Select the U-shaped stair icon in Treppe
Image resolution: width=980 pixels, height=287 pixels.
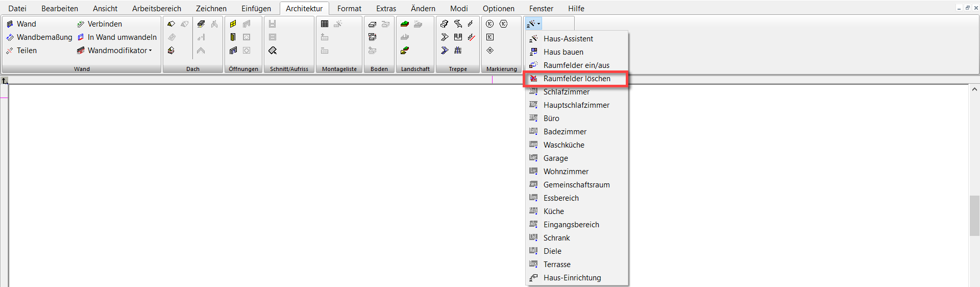[458, 37]
